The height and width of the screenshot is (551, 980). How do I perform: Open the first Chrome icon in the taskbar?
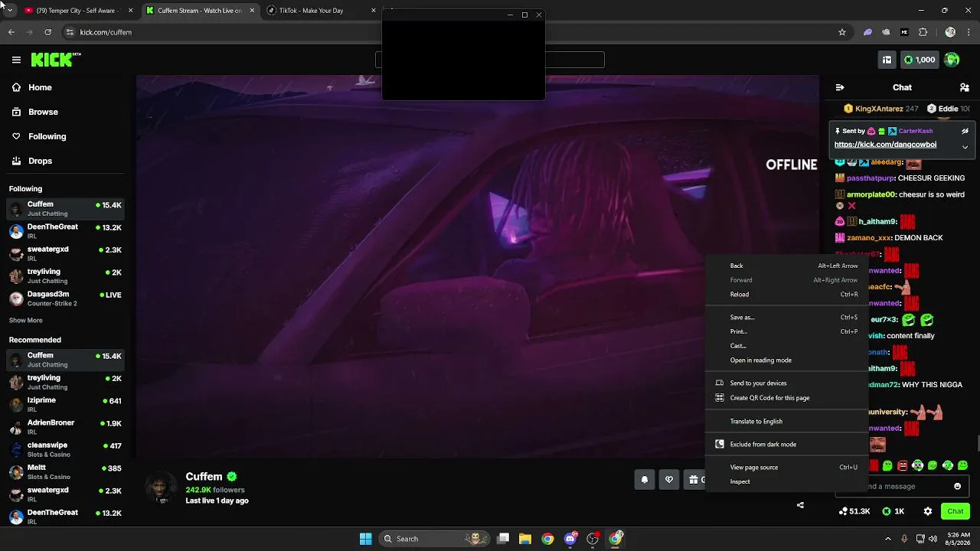pyautogui.click(x=547, y=539)
